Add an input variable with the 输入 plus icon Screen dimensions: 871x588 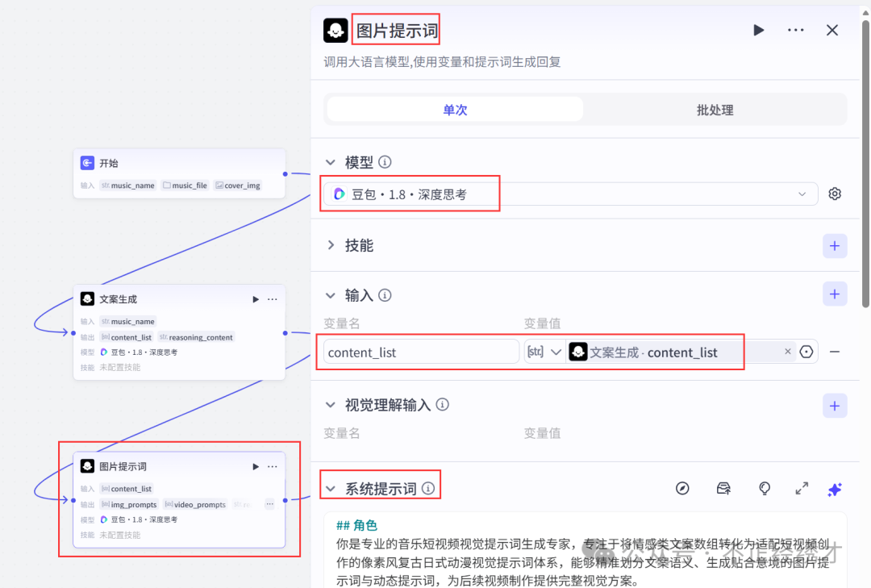(x=835, y=294)
